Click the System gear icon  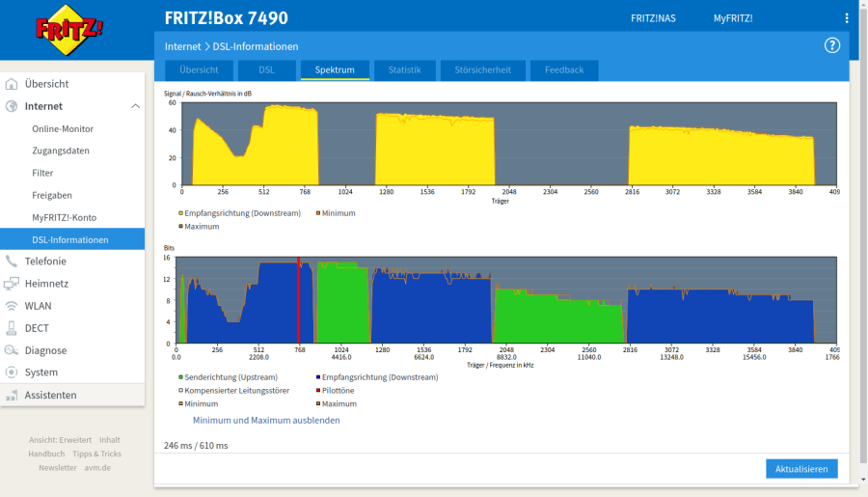(12, 373)
